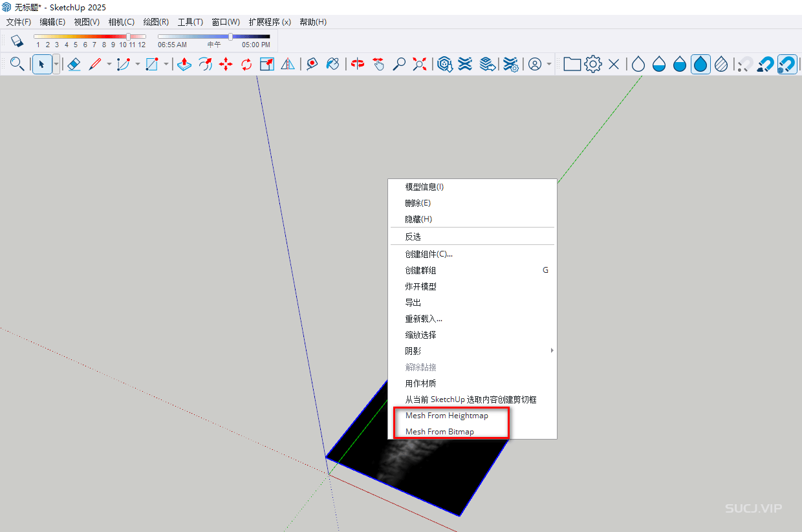Image resolution: width=802 pixels, height=532 pixels.
Task: Open the 工具(T) menu
Action: [190, 22]
